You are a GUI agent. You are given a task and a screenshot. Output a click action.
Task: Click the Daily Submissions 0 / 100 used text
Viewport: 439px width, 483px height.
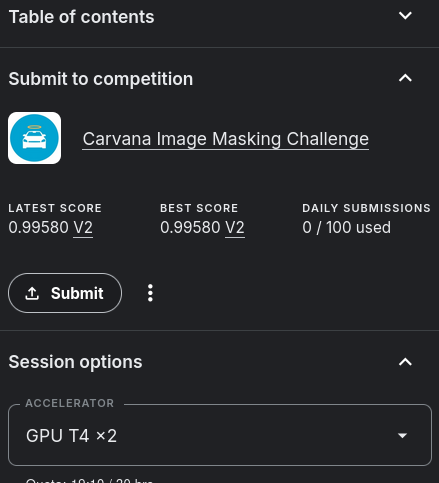tap(346, 228)
